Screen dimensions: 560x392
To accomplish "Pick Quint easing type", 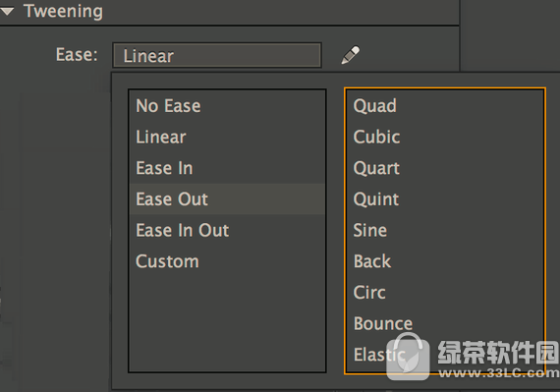I will click(x=445, y=199).
